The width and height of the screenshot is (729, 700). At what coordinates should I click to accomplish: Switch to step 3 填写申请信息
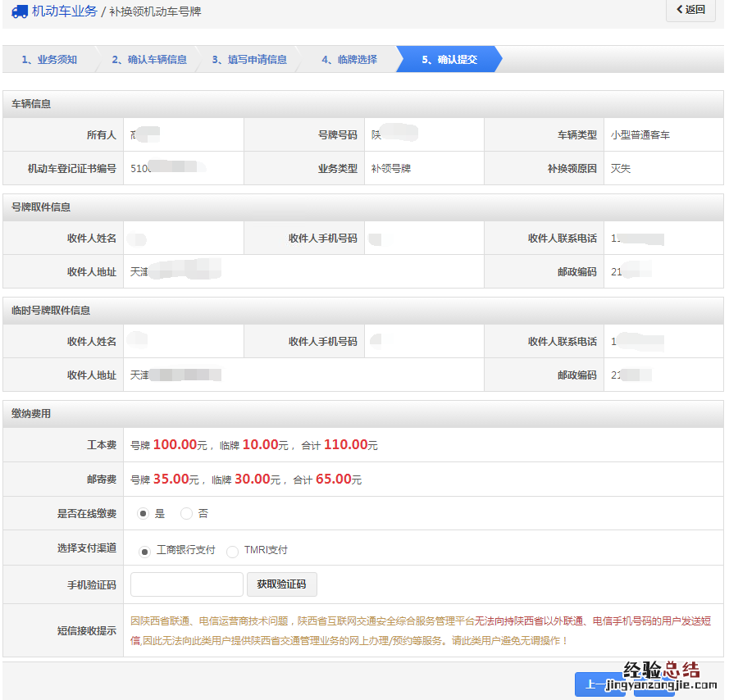coord(249,60)
